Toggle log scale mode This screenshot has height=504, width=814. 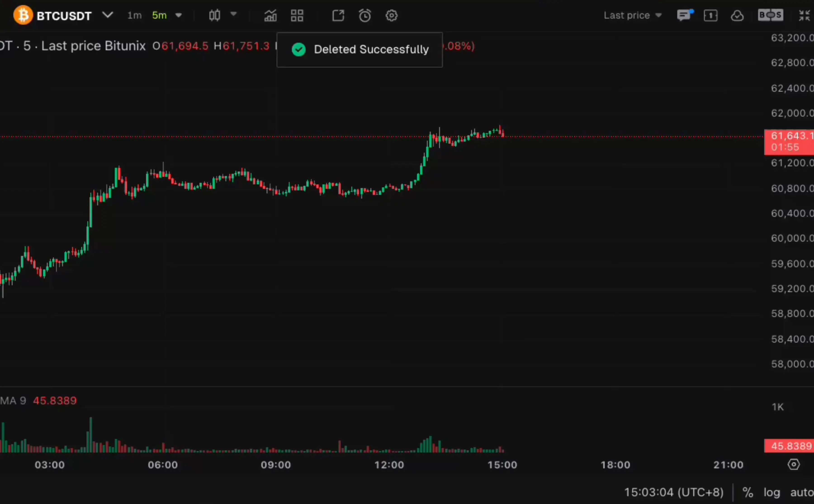(772, 493)
